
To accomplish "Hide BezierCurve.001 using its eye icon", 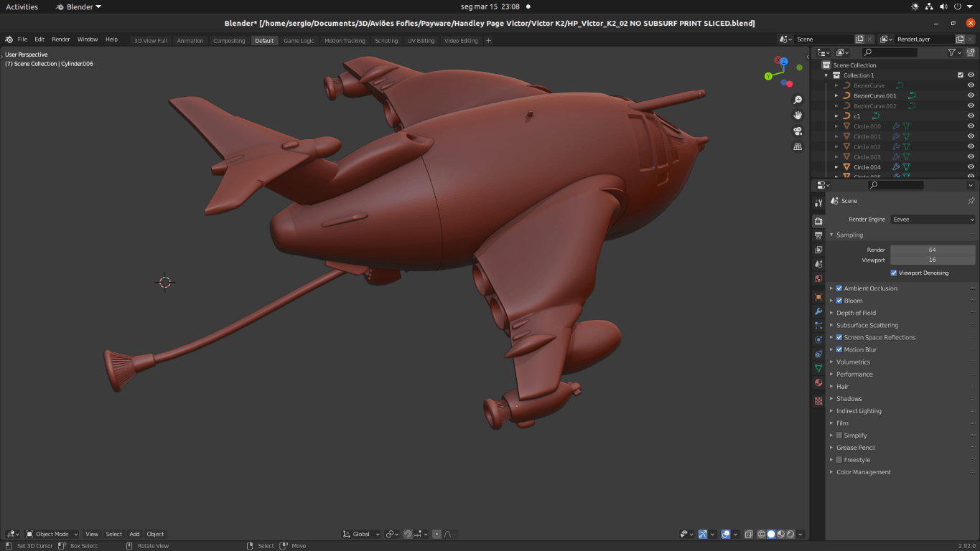I will 971,95.
